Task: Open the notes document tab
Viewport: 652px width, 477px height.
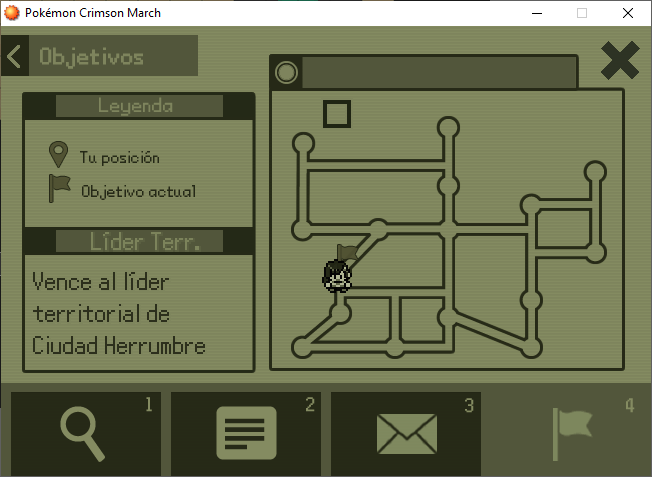Action: 246,434
